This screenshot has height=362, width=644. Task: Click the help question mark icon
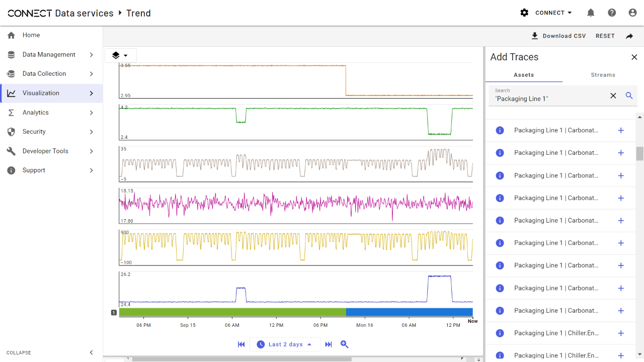[612, 13]
